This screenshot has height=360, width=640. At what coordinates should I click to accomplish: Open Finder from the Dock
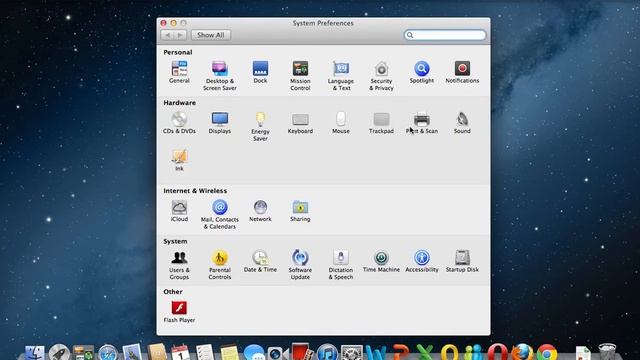pyautogui.click(x=35, y=352)
